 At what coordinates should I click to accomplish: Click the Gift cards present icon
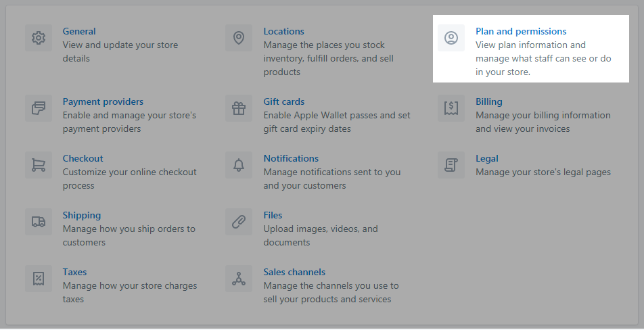coord(239,108)
